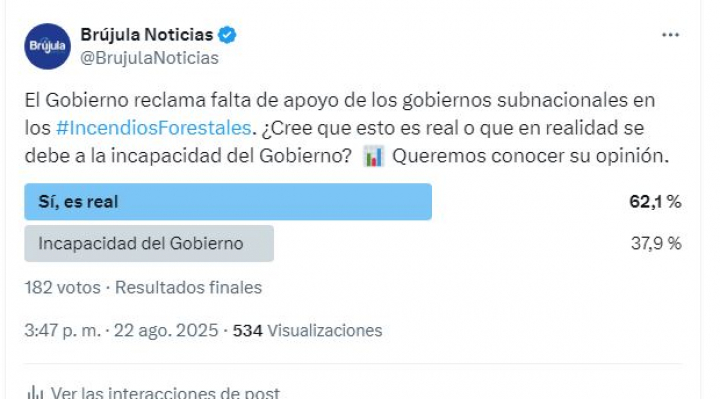Viewport: 720px width, 399px height.
Task: Select 'Incapacidad del Gobierno' poll bar
Action: [149, 243]
